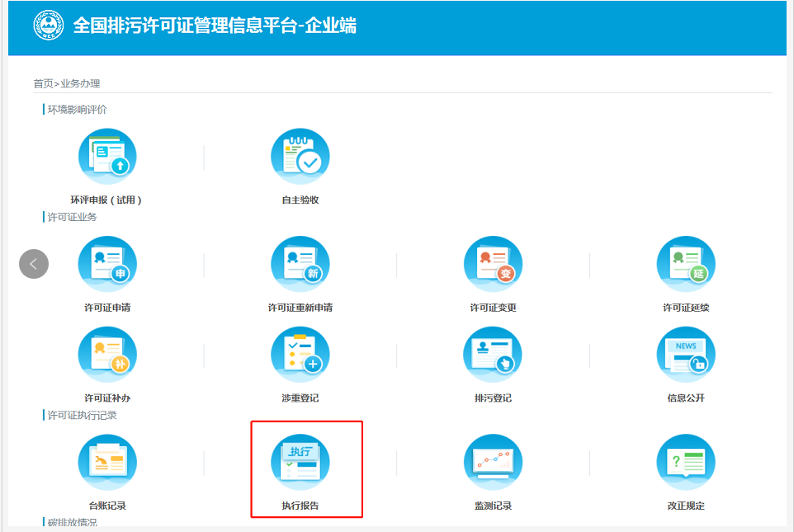The width and height of the screenshot is (794, 532).
Task: Click the highlighted 执行报告 icon
Action: click(x=300, y=462)
